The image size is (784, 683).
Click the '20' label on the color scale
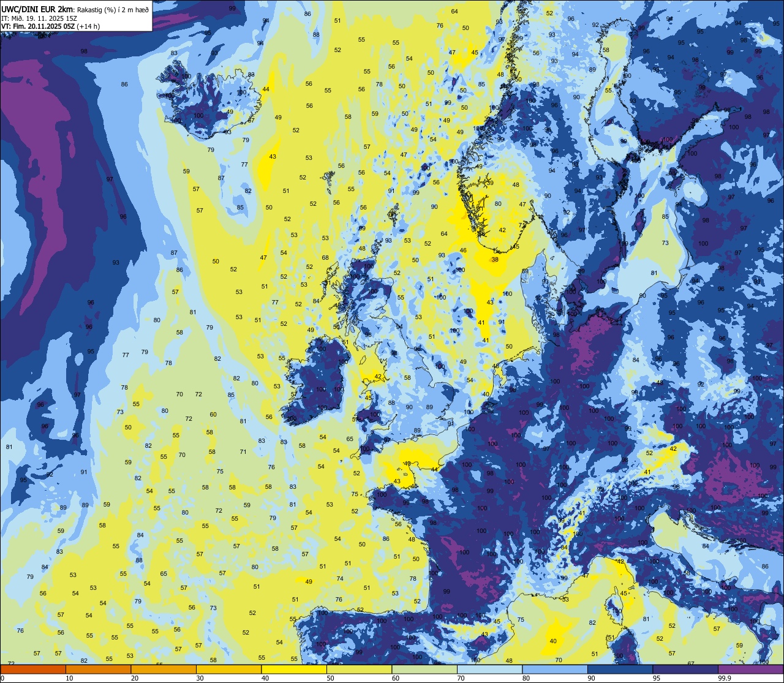(x=135, y=678)
